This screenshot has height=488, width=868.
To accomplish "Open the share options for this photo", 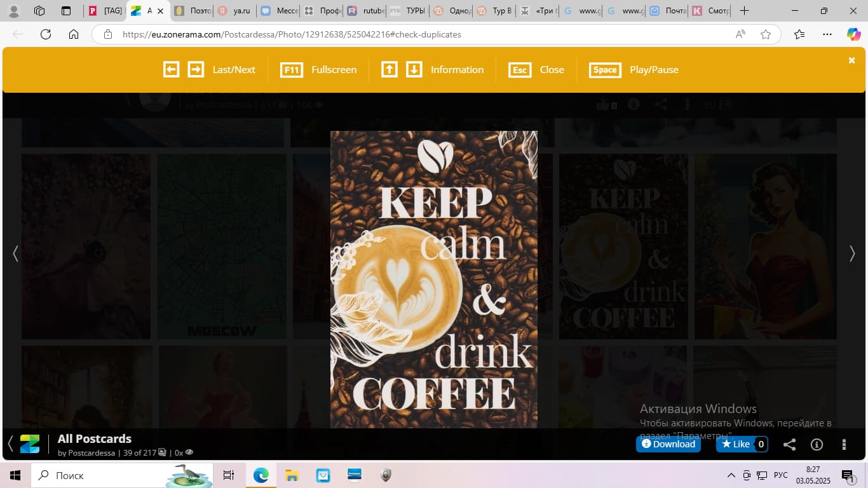I will (789, 444).
